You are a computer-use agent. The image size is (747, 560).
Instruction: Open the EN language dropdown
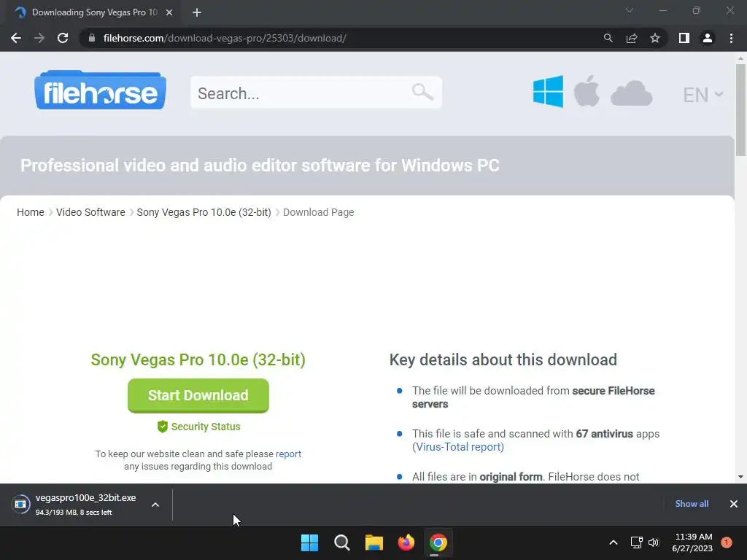click(x=703, y=95)
